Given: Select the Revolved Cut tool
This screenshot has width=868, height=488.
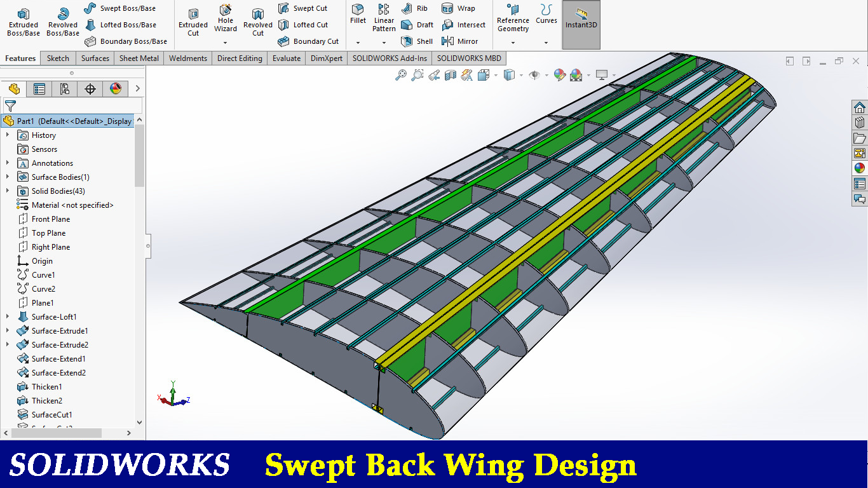Looking at the screenshot, I should (x=258, y=22).
